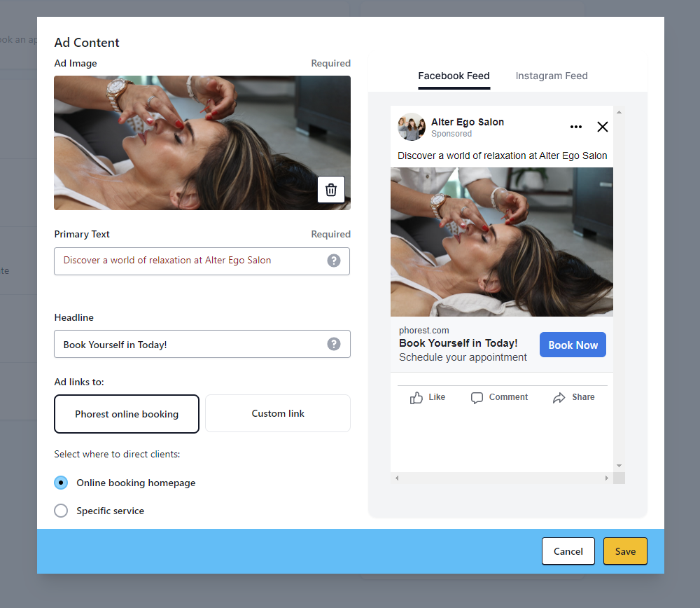The width and height of the screenshot is (700, 608).
Task: Click 'Sponsored' label in preview
Action: click(x=451, y=134)
